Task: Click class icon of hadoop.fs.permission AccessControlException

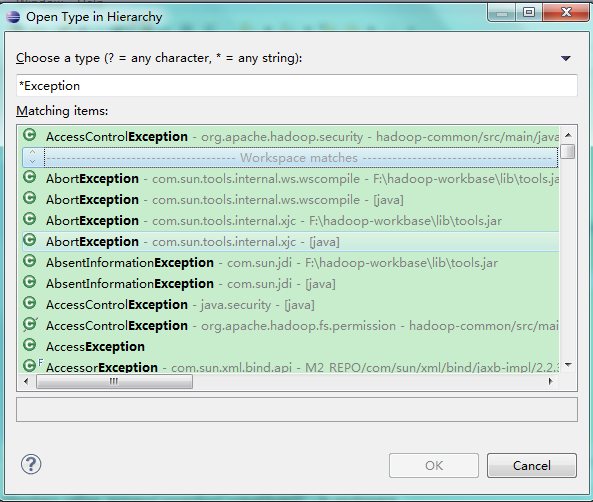Action: click(30, 324)
